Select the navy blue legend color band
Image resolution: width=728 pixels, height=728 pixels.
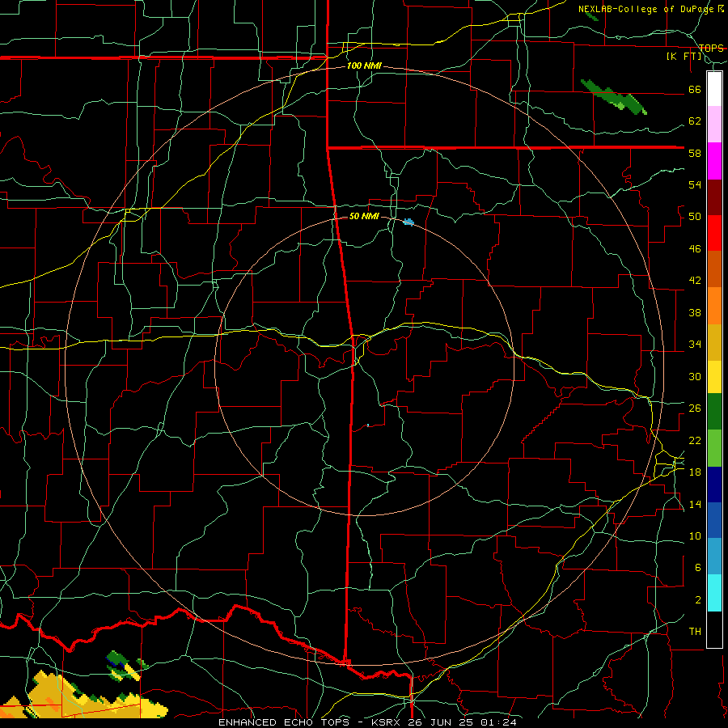pos(714,485)
